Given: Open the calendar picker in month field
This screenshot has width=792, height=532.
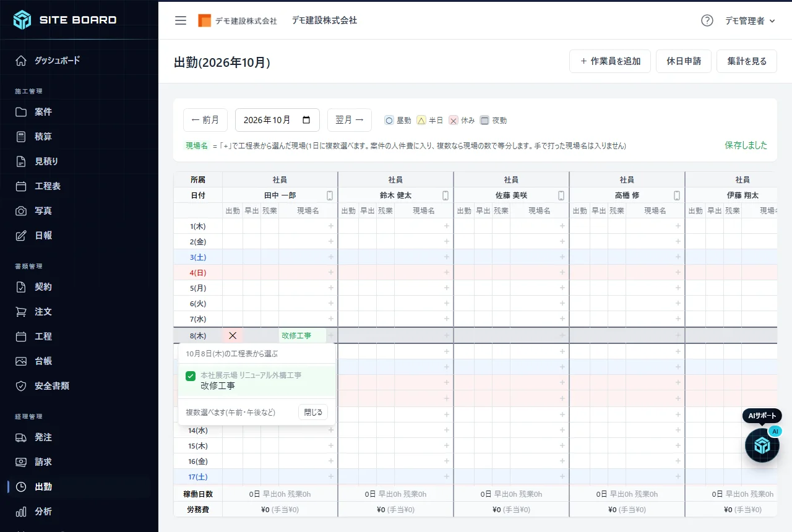Looking at the screenshot, I should (x=306, y=120).
